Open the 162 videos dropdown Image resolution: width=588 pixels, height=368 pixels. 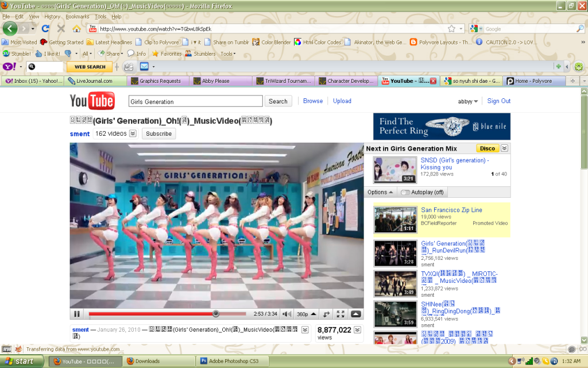(133, 133)
